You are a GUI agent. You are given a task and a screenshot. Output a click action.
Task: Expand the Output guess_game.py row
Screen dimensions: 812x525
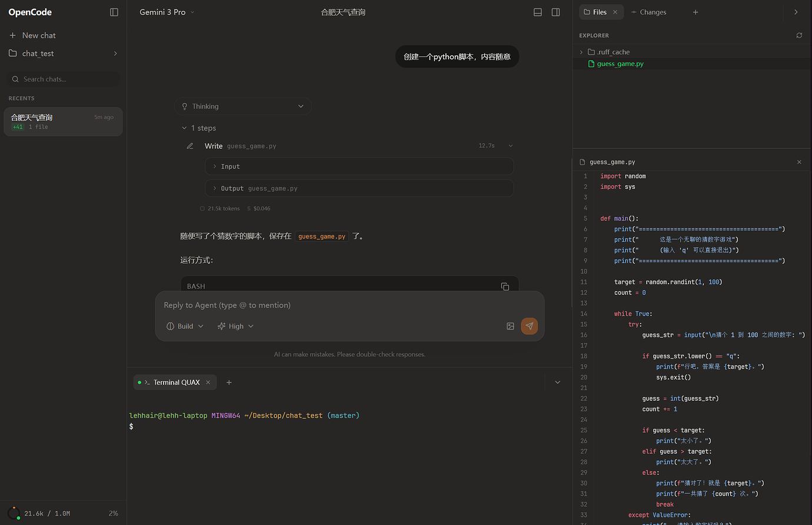359,188
